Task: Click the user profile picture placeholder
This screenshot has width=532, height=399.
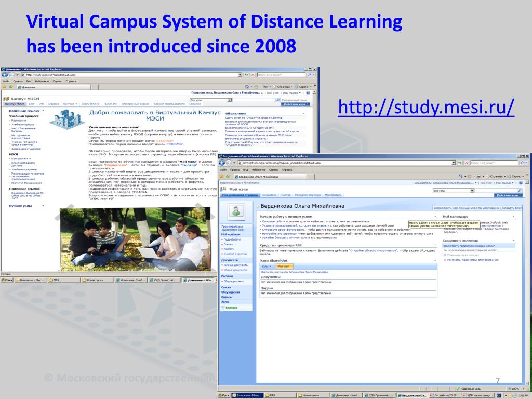Action: pyautogui.click(x=236, y=211)
